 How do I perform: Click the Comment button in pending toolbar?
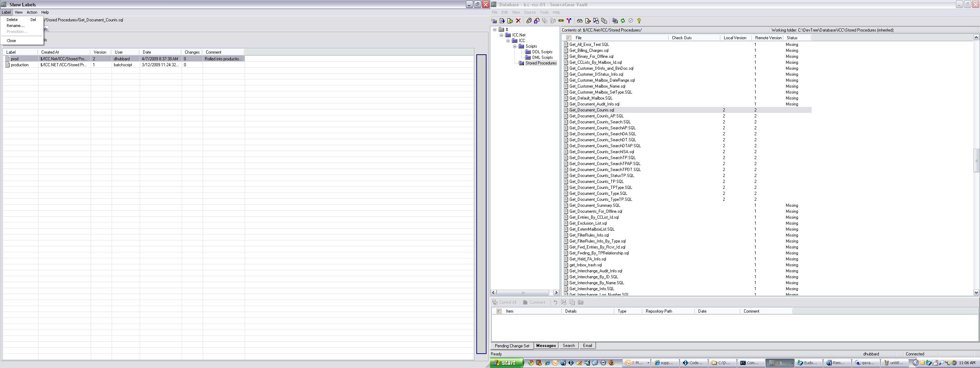(x=534, y=302)
